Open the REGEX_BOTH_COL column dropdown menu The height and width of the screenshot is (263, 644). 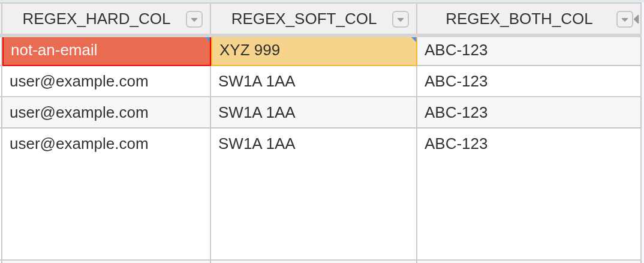(624, 19)
